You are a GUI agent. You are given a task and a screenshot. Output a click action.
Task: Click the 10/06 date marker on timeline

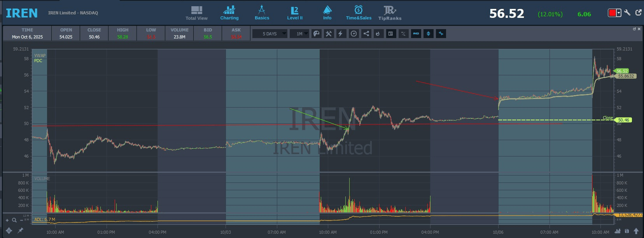498,232
